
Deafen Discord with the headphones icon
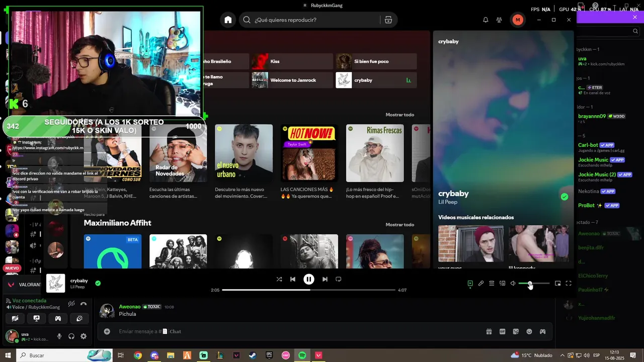71,336
